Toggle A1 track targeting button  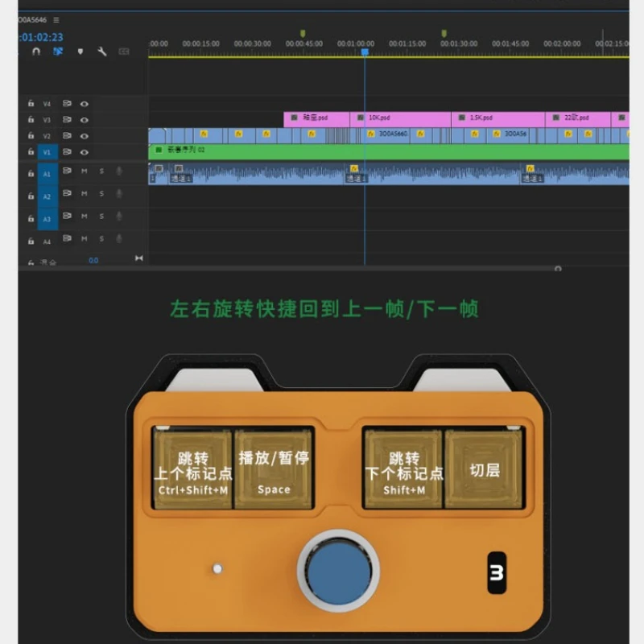point(47,174)
